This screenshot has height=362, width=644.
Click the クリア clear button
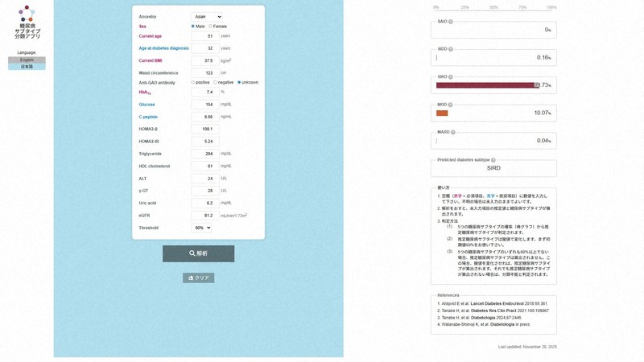[198, 278]
